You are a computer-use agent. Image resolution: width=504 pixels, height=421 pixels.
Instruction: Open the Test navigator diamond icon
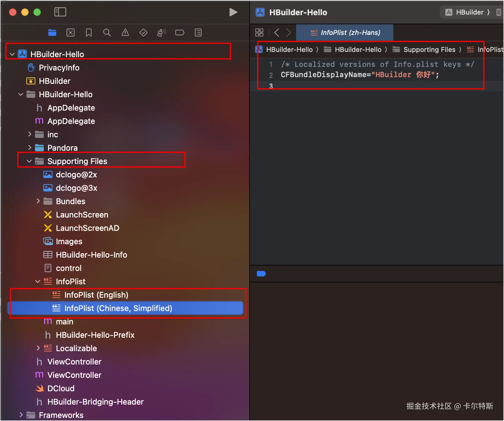[143, 33]
